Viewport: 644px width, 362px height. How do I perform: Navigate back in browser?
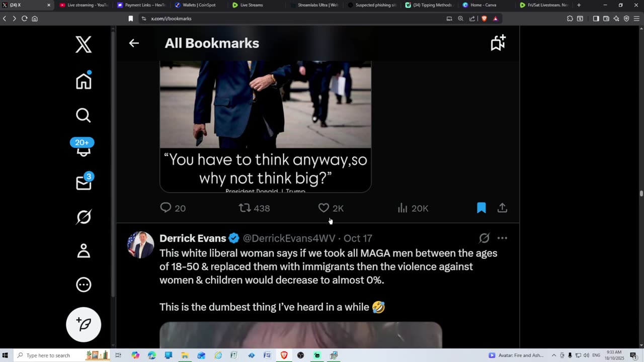pos(5,19)
